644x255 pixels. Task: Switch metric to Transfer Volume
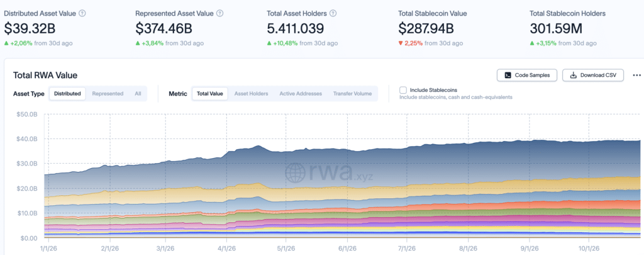352,93
